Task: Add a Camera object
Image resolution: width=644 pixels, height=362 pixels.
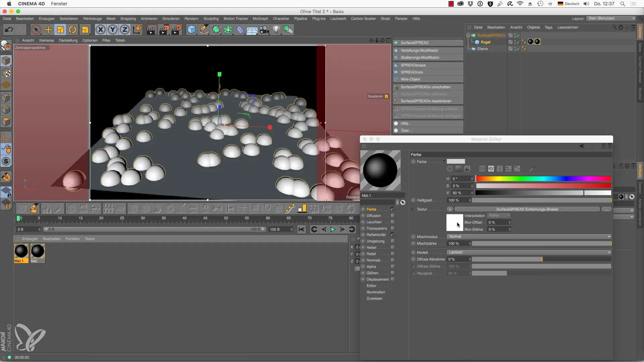Action: 264,30
